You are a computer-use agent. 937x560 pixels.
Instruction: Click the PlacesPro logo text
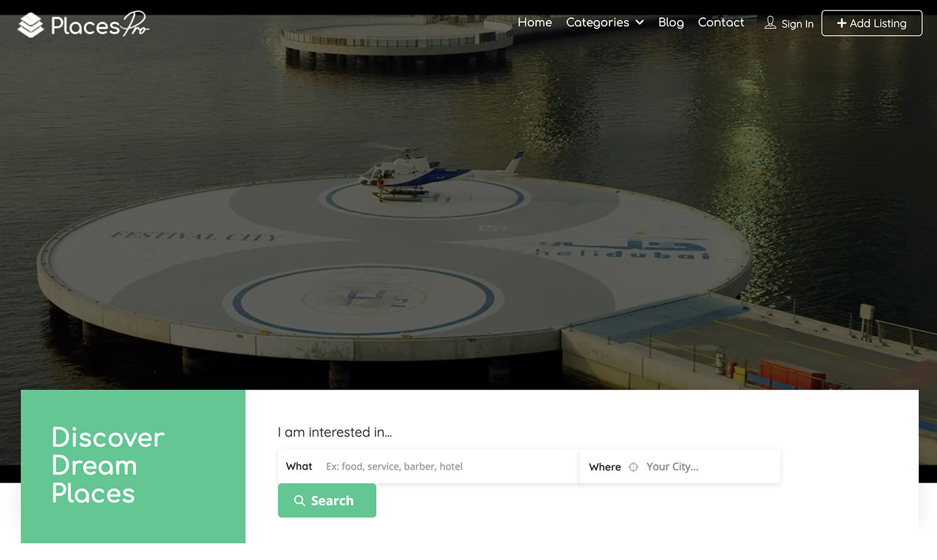pyautogui.click(x=100, y=26)
